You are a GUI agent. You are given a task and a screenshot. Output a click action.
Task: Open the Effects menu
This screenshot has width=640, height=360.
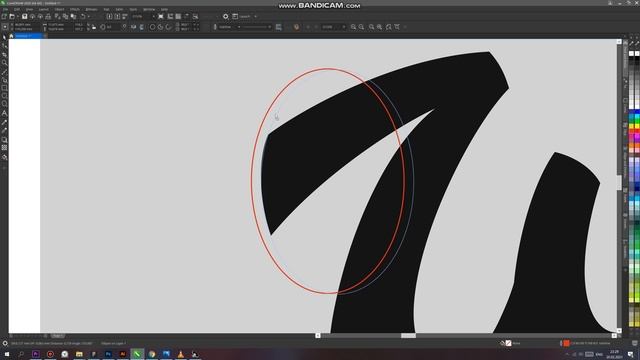(x=75, y=9)
